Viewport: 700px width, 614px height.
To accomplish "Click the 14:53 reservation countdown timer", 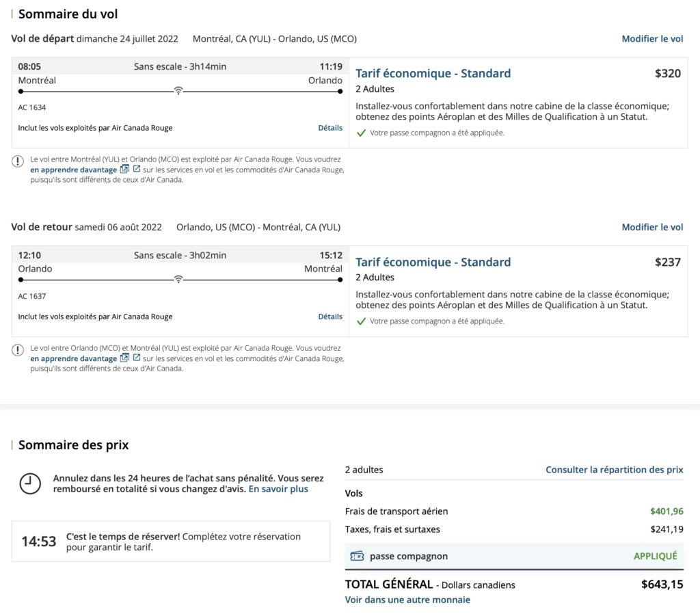I will point(39,542).
